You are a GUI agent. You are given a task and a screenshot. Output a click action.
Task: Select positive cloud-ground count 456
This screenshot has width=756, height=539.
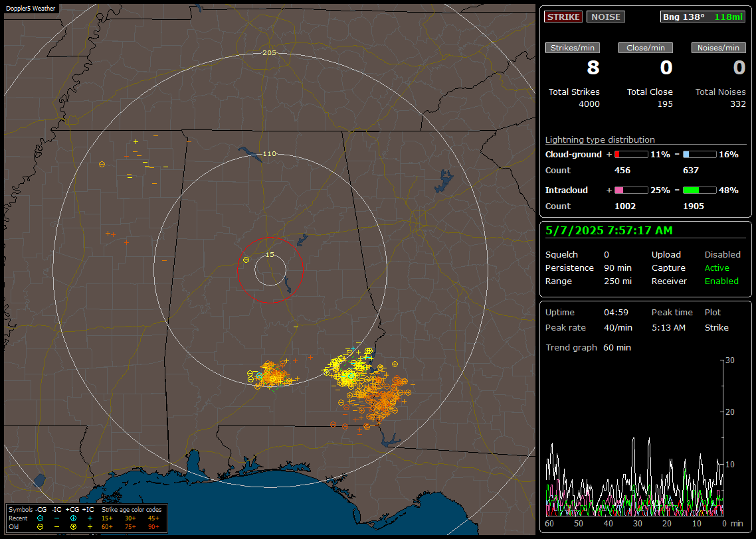click(x=622, y=171)
